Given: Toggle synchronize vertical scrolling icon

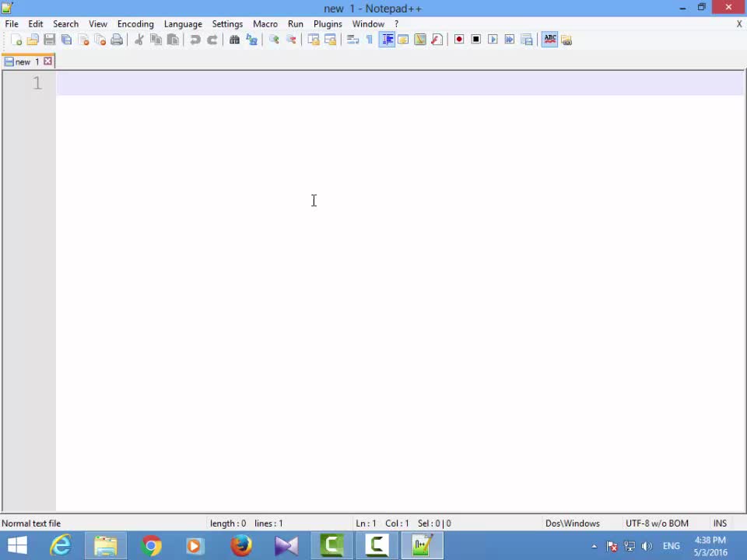Looking at the screenshot, I should tap(313, 40).
